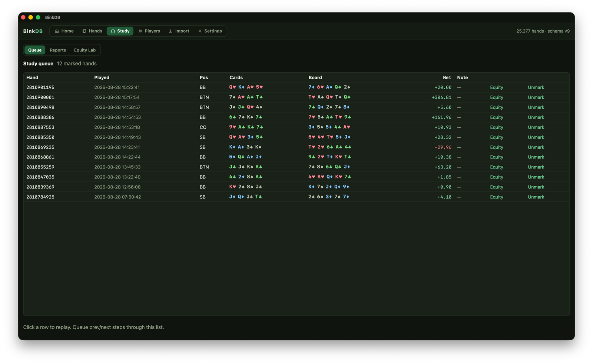Select the Queue sub-tab

pyautogui.click(x=35, y=50)
